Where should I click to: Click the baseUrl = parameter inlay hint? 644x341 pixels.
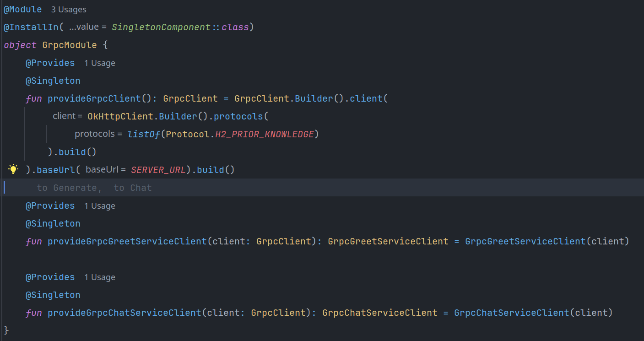point(105,170)
